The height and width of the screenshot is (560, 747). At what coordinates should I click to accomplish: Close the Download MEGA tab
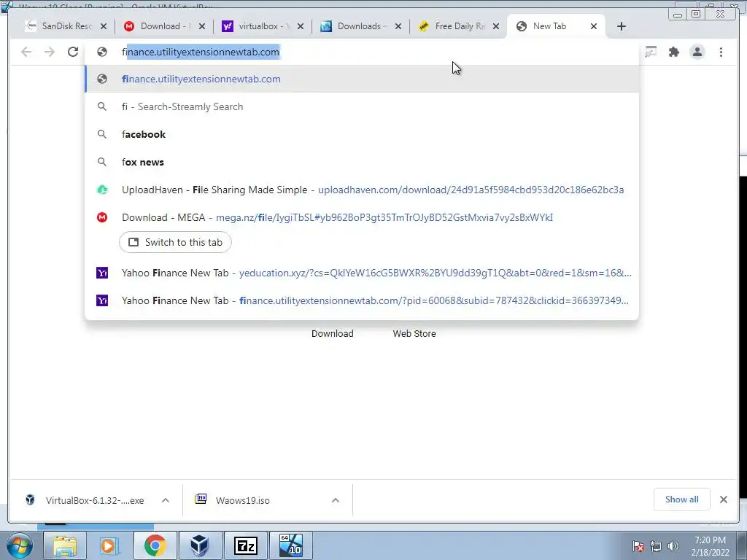pos(202,26)
